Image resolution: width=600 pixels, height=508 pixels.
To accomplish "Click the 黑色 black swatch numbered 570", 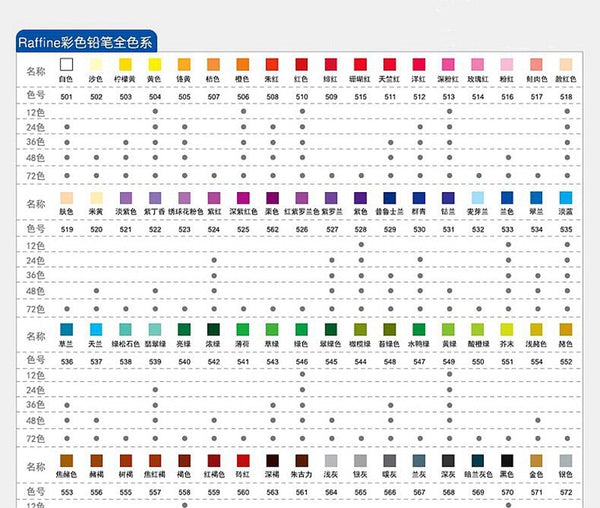I will tap(507, 459).
